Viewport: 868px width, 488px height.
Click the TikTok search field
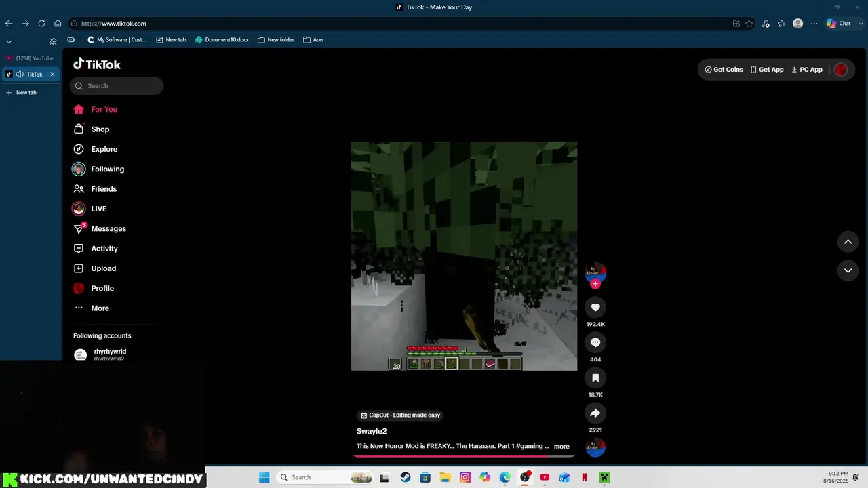coord(117,86)
